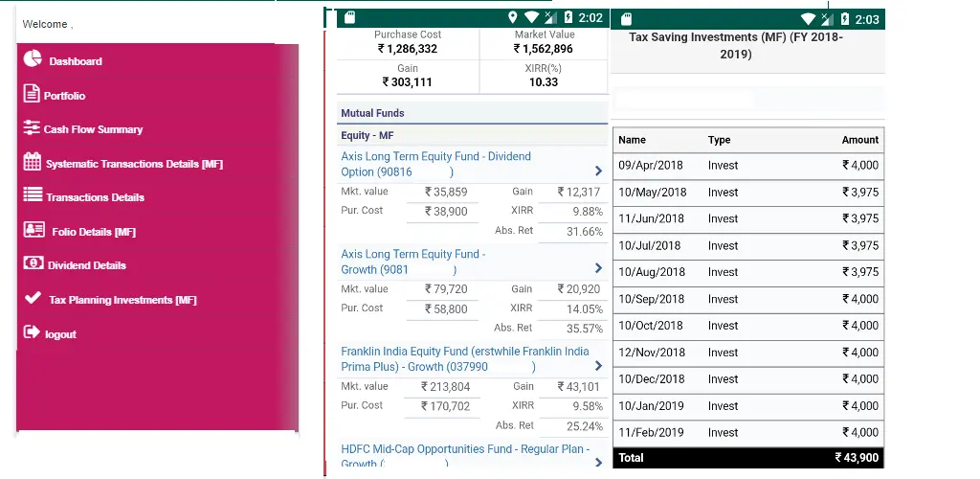Select the 10/Aug/2018 date cell
This screenshot has height=479, width=980.
pyautogui.click(x=652, y=272)
